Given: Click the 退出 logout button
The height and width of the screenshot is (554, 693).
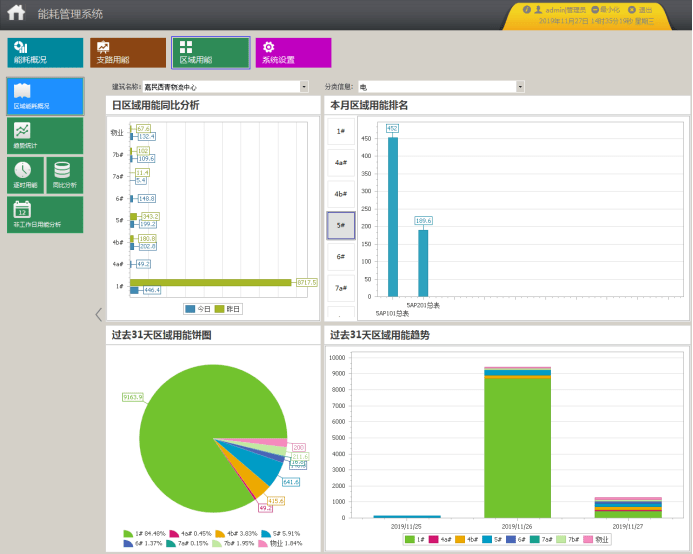Looking at the screenshot, I should tap(640, 10).
